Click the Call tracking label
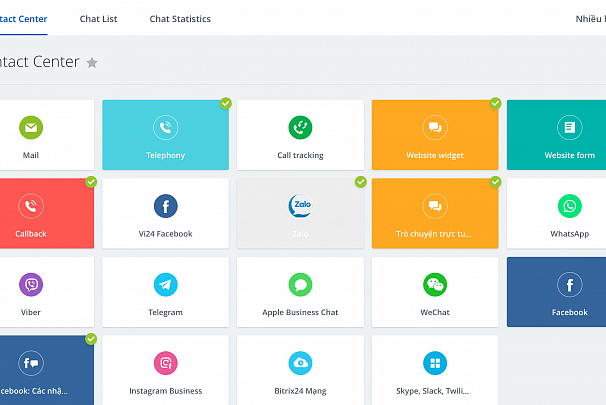606x405 pixels. [x=300, y=155]
